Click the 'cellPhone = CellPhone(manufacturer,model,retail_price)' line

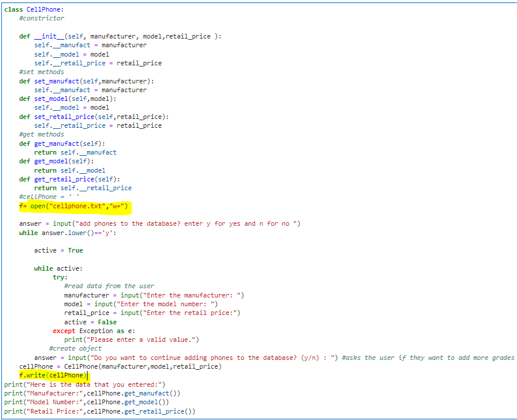[120, 366]
